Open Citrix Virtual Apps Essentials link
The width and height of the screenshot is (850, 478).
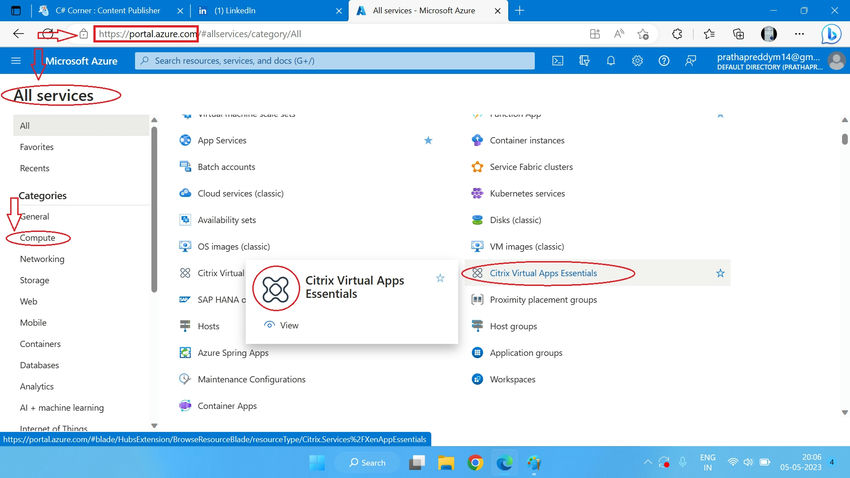(543, 273)
